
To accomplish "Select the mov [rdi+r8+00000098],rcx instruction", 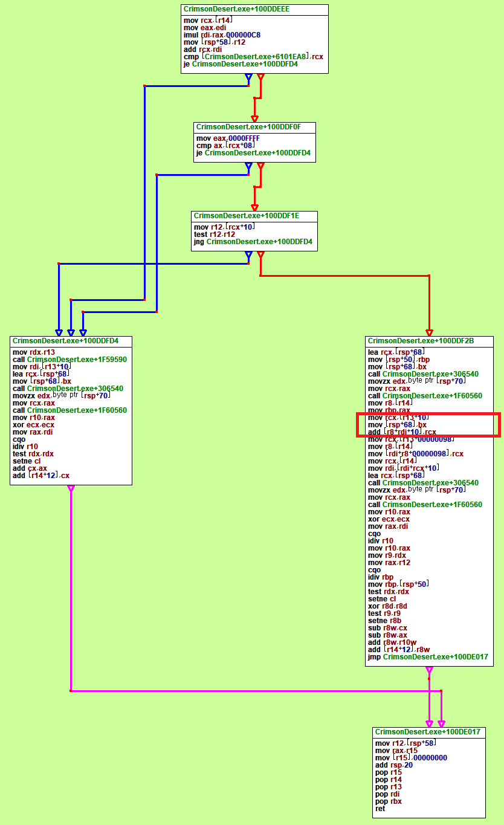I will 416,454.
